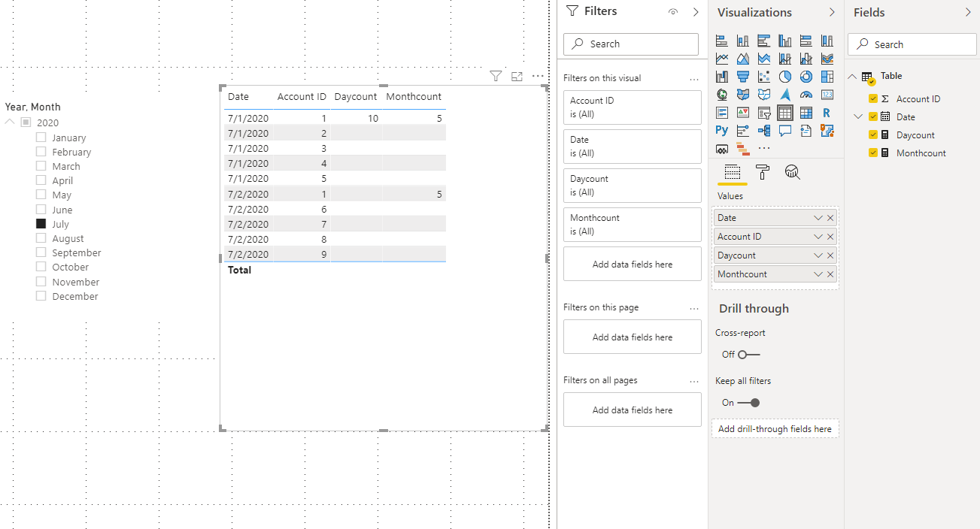Remove the Daycount field from Values

pyautogui.click(x=830, y=255)
